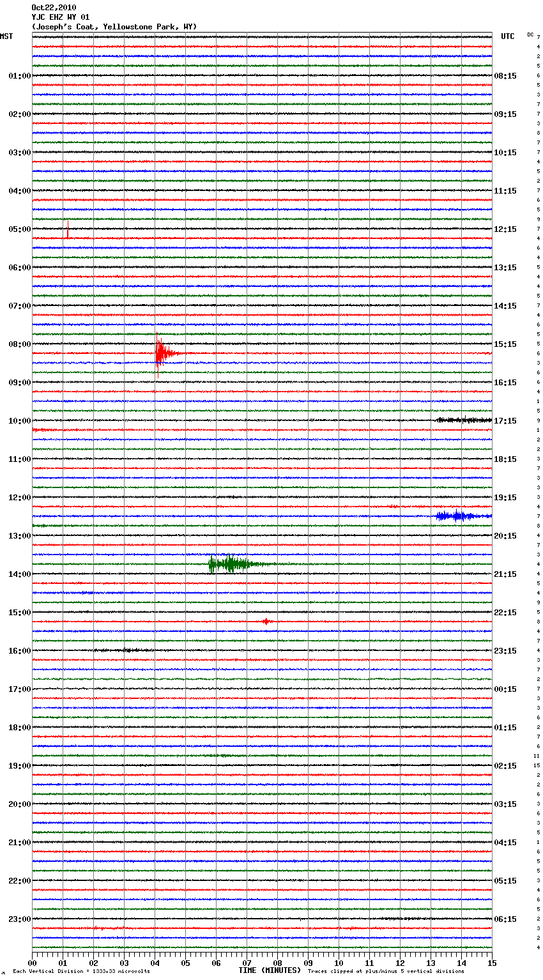The image size is (543, 980).
Task: Click the 09:15 UTC time label
Action: click(505, 114)
